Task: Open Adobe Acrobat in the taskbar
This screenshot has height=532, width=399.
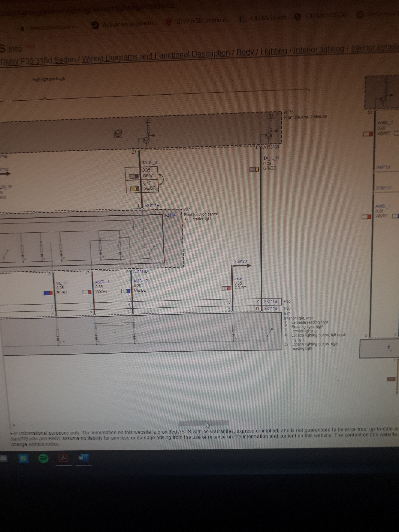Action: tap(63, 458)
